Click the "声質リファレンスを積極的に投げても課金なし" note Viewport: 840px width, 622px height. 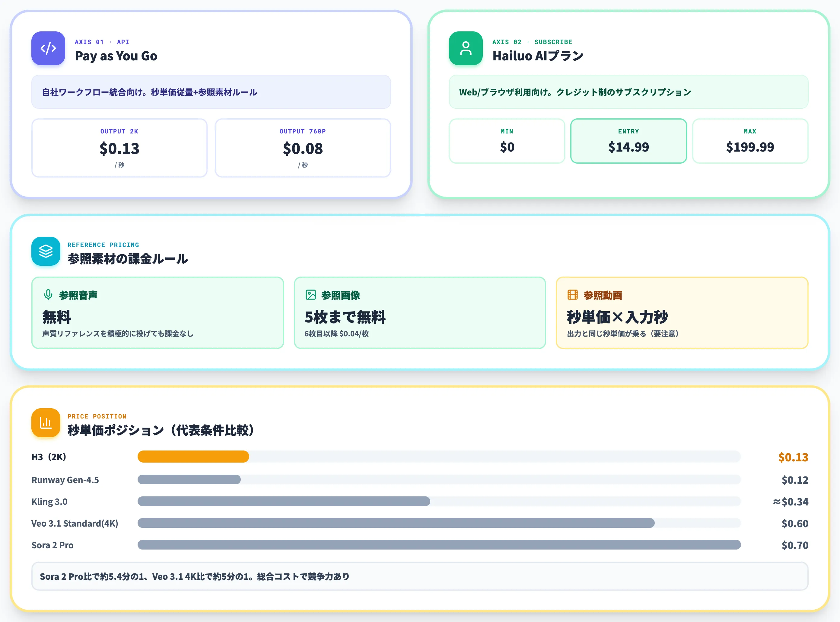point(118,334)
